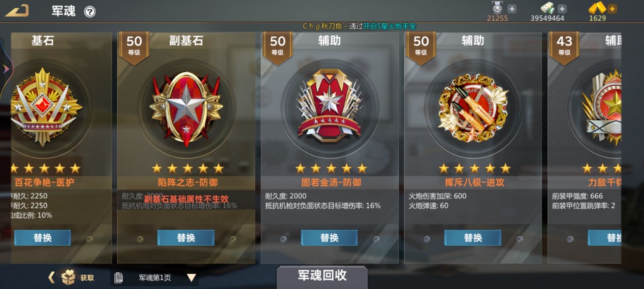Select the 挥斥八极-进攻 bullet emblem

click(473, 108)
